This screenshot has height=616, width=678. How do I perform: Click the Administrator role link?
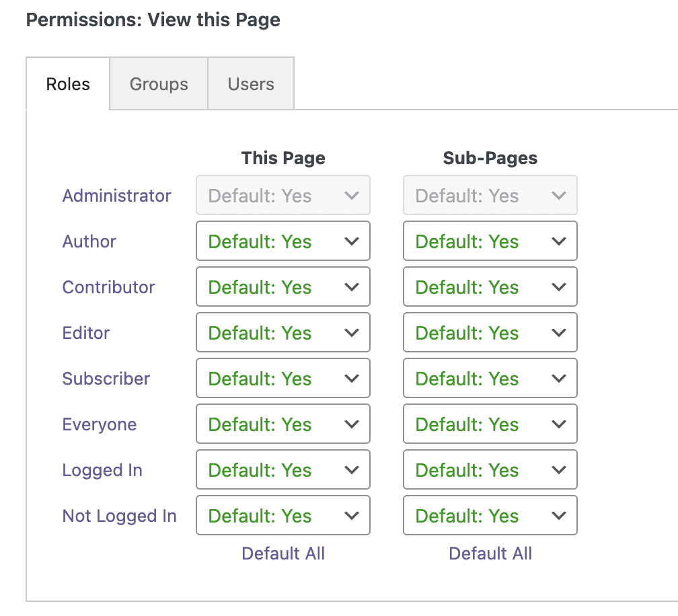[117, 196]
